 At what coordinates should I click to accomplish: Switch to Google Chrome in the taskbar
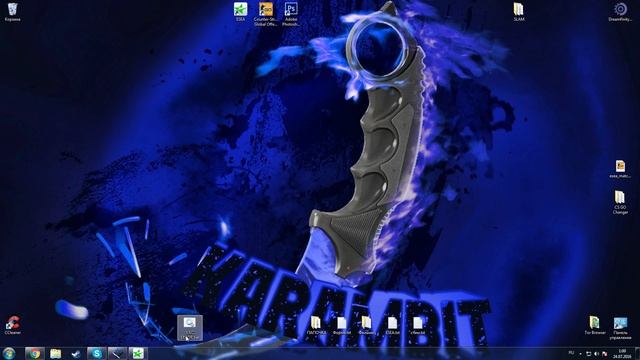(35, 353)
